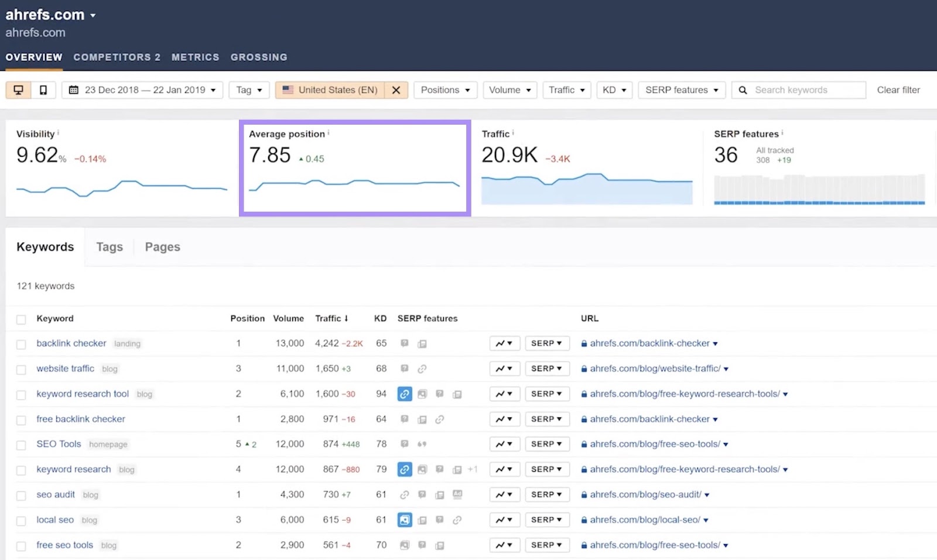Select the desktop device filter icon
The height and width of the screenshot is (560, 937).
point(19,90)
